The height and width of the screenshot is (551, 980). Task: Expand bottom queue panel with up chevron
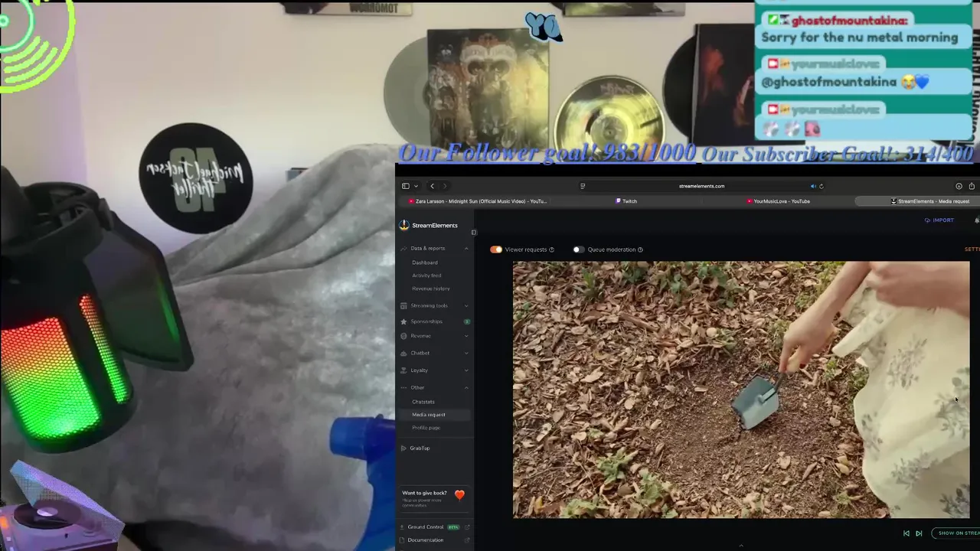(x=740, y=546)
